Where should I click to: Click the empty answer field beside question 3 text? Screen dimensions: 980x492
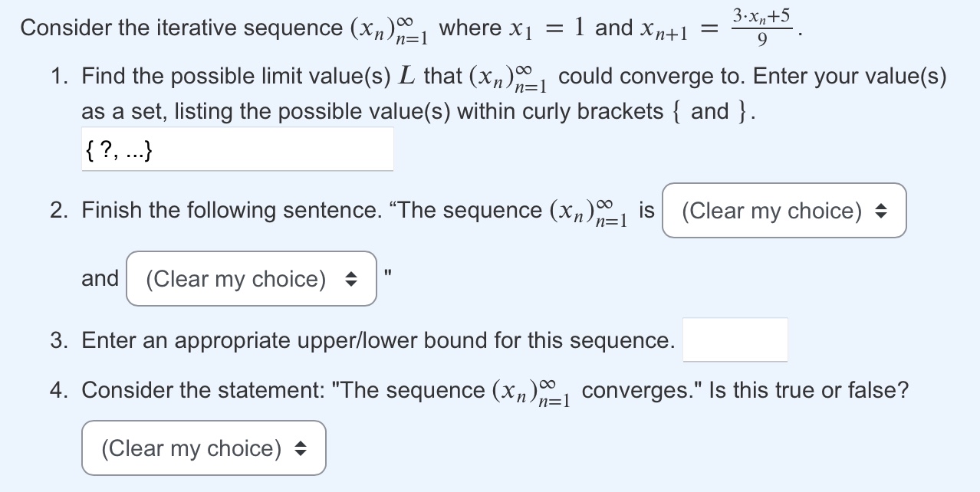coord(735,339)
